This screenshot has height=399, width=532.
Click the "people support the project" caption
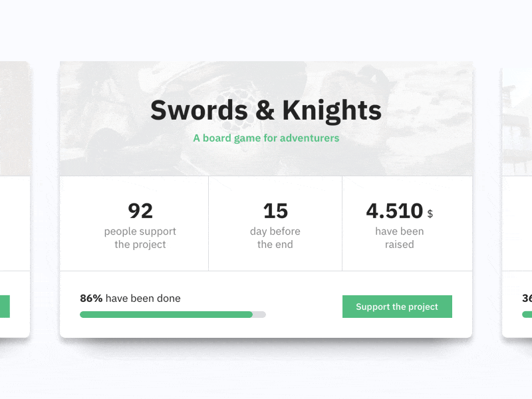coord(140,238)
